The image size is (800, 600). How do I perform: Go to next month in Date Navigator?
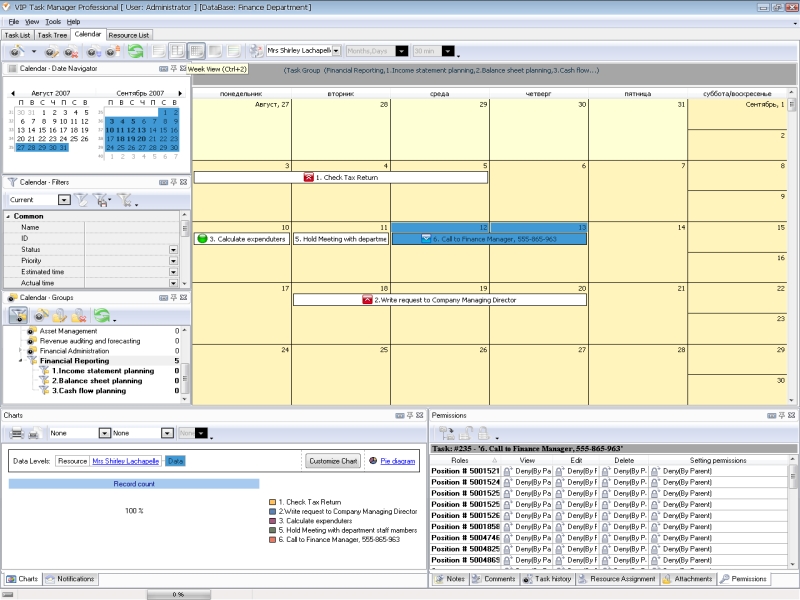pyautogui.click(x=180, y=93)
